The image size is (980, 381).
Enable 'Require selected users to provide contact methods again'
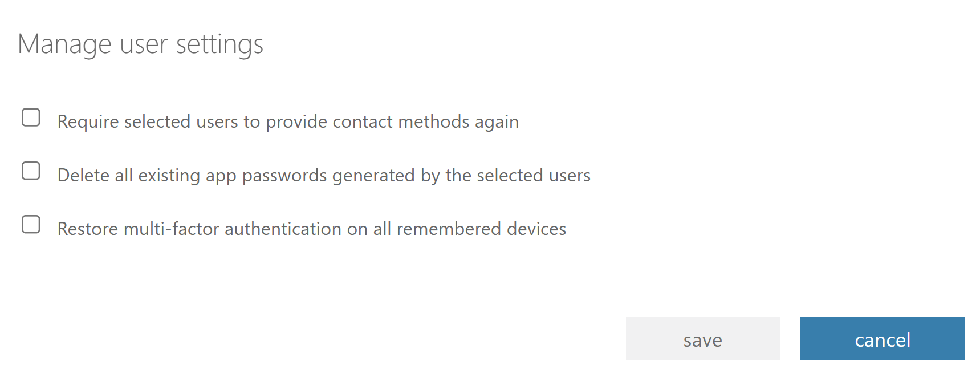pos(31,117)
